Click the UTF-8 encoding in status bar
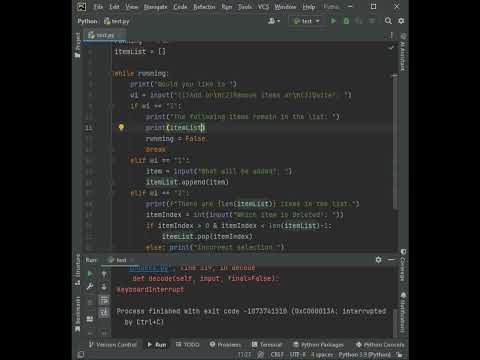480x360 pixels. tap(297, 354)
